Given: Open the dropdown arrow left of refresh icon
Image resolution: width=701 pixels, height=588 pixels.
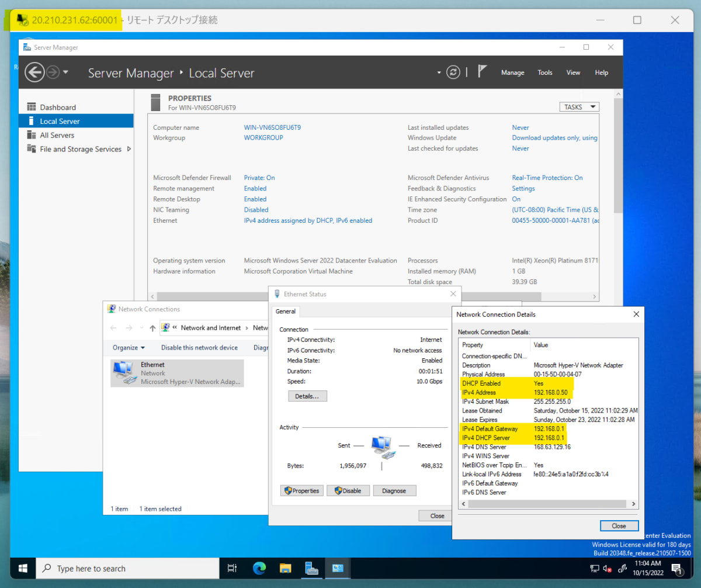Looking at the screenshot, I should click(x=439, y=73).
